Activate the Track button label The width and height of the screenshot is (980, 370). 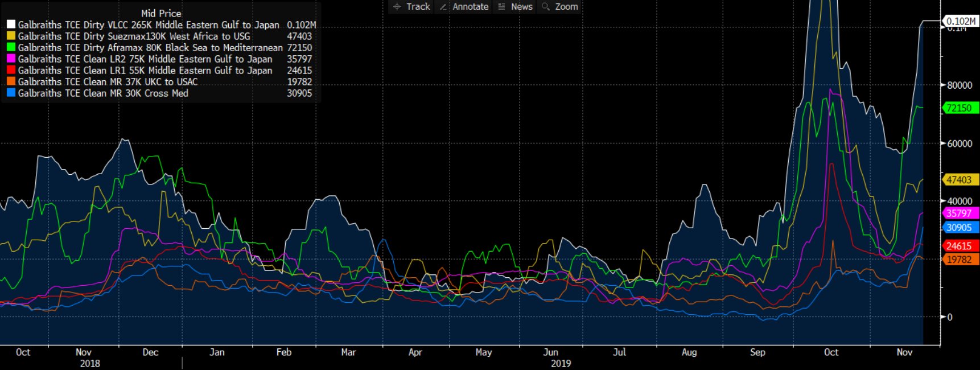418,7
